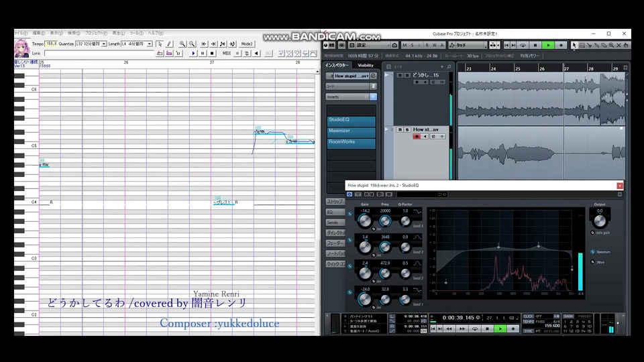Click play in Cubase transport panel
Screen dimensions: 644x362
pos(500,328)
